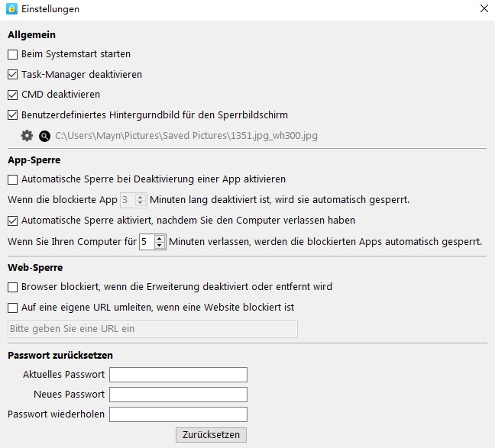Disable auto-lock after leaving the computer
The image size is (495, 448).
(x=13, y=221)
